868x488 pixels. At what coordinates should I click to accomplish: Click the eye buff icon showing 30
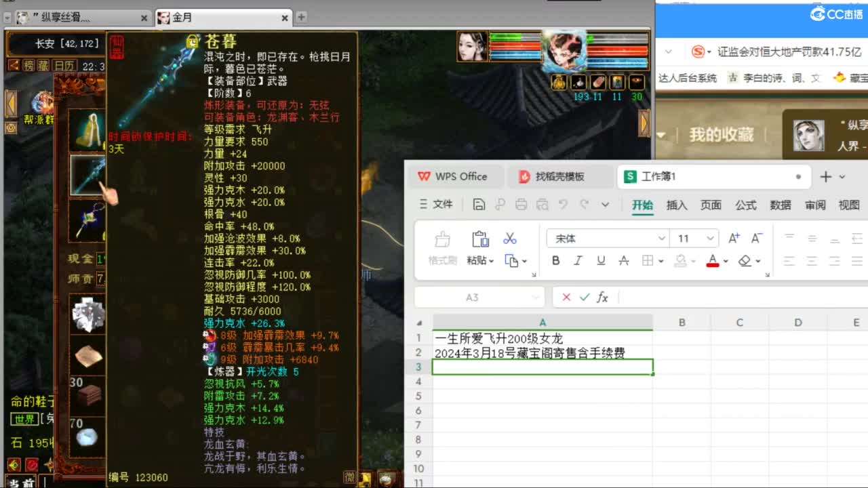[637, 82]
